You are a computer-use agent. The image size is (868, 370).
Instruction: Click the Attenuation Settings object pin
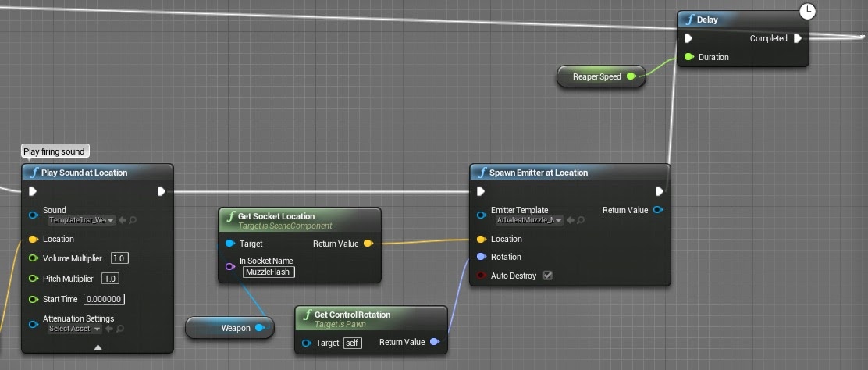tap(33, 323)
